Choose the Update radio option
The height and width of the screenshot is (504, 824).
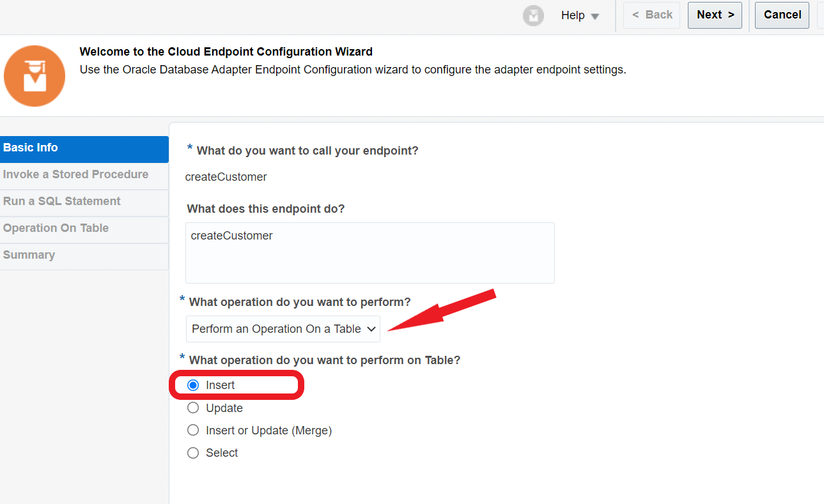click(x=193, y=408)
